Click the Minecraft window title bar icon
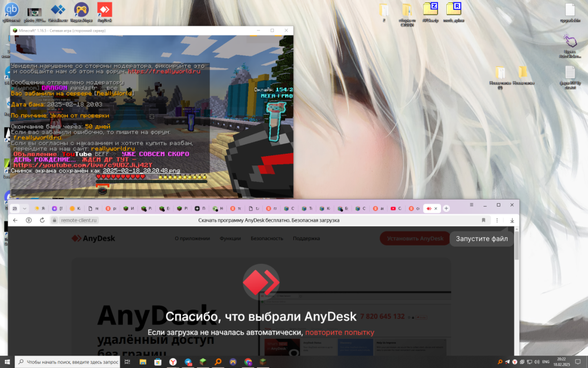588x368 pixels. coord(15,31)
